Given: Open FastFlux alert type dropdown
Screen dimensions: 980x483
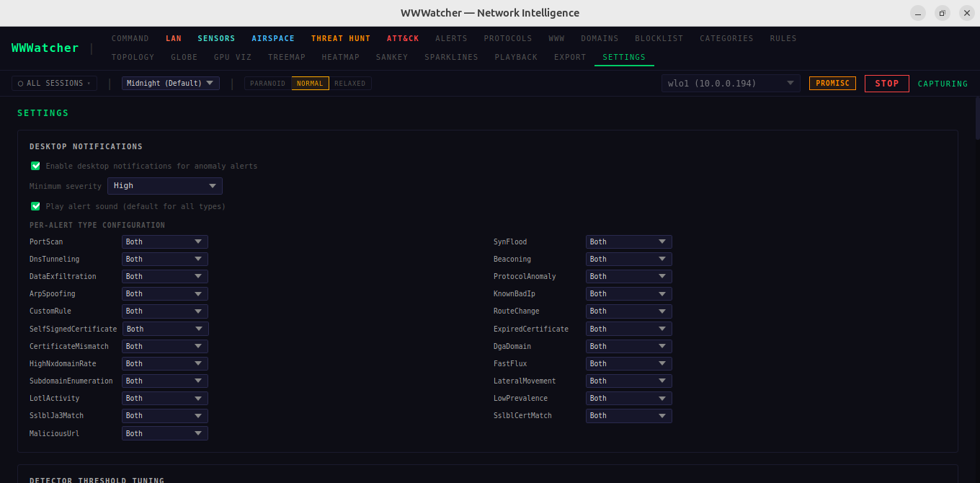Looking at the screenshot, I should click(629, 363).
